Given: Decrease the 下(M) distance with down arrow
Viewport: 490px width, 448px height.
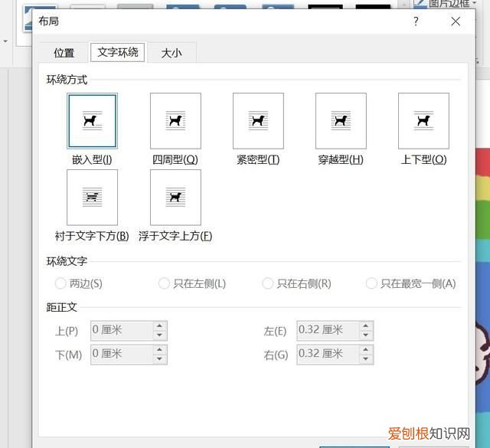Looking at the screenshot, I should click(x=160, y=359).
